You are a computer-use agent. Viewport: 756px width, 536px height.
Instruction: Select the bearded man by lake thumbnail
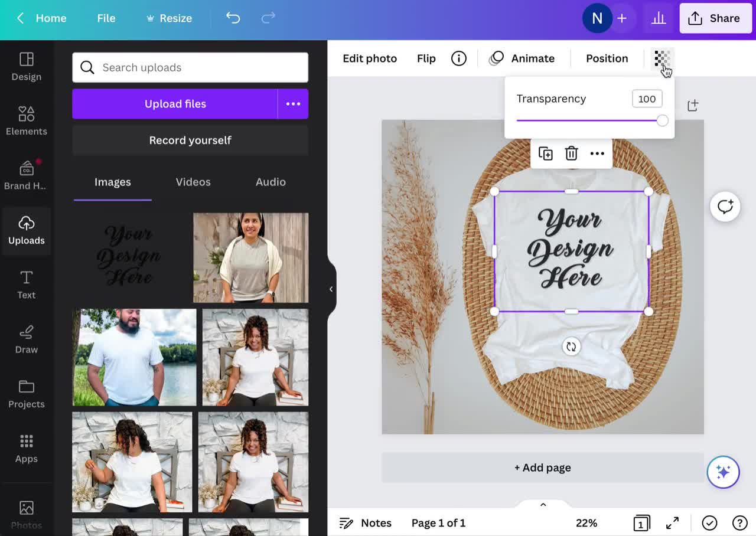coord(134,357)
